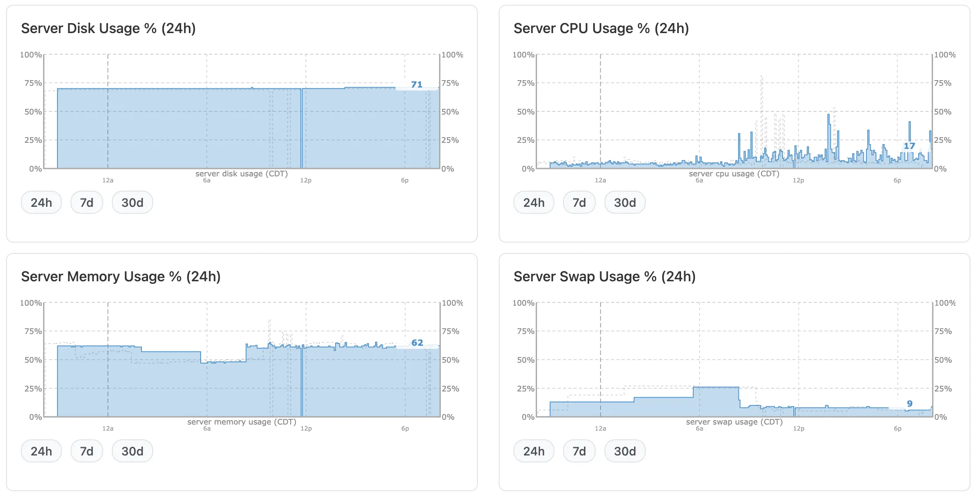Show 30d view of Server CPU Usage
Screen dimensions: 980x499
point(625,202)
